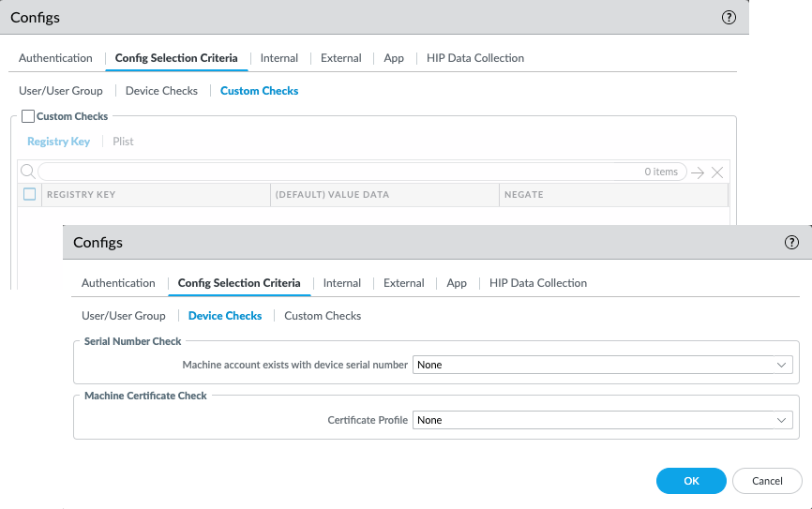
Task: Switch to the Plist tab
Action: click(123, 142)
